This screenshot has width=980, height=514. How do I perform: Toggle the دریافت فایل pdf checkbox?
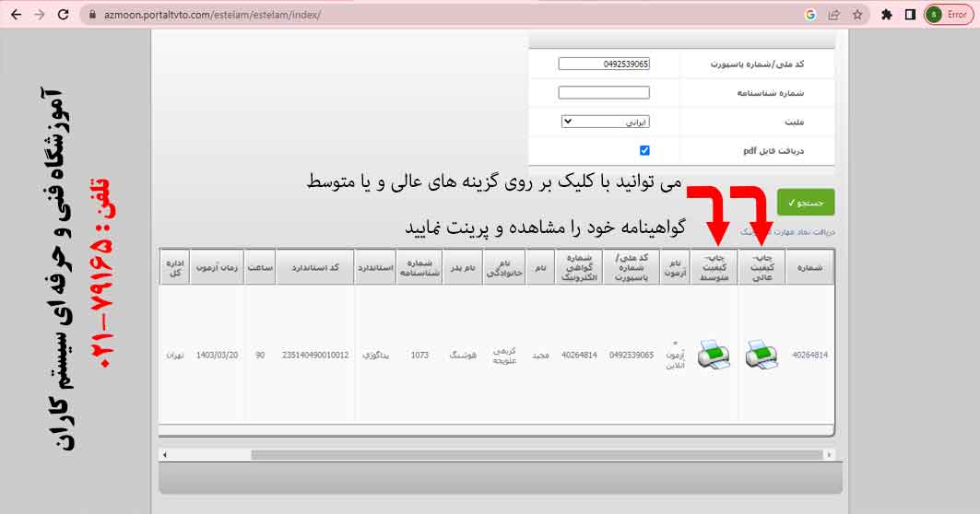click(644, 150)
